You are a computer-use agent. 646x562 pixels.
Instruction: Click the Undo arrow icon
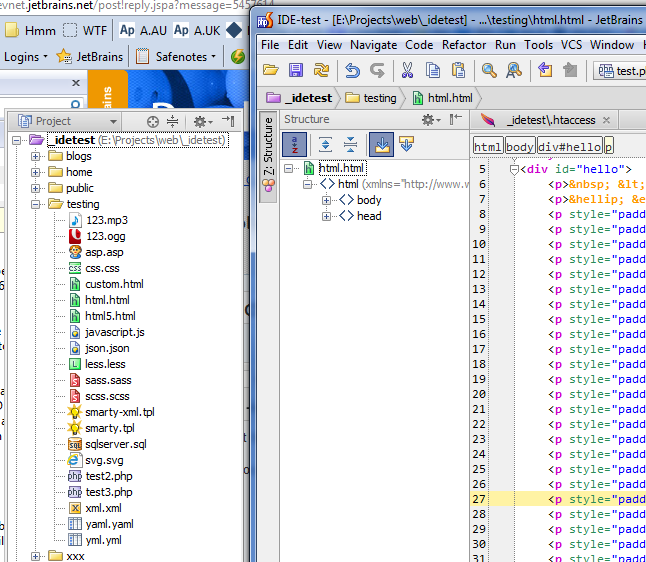[352, 70]
